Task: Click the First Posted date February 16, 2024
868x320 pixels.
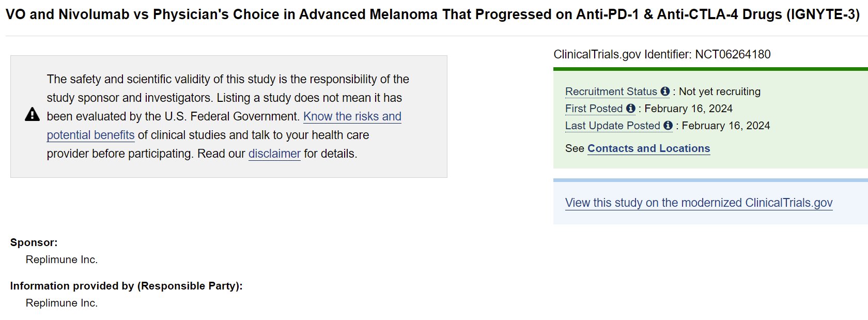Action: click(689, 109)
